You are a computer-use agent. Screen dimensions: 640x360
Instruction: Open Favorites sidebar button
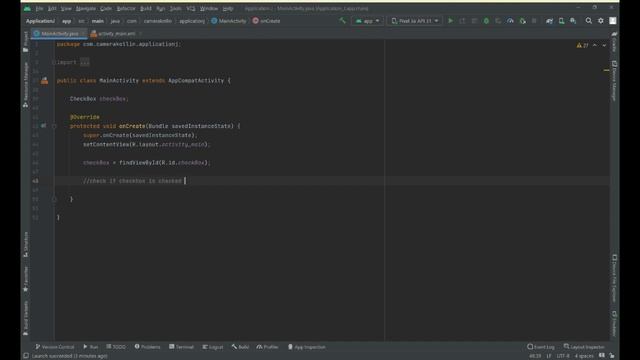click(26, 279)
